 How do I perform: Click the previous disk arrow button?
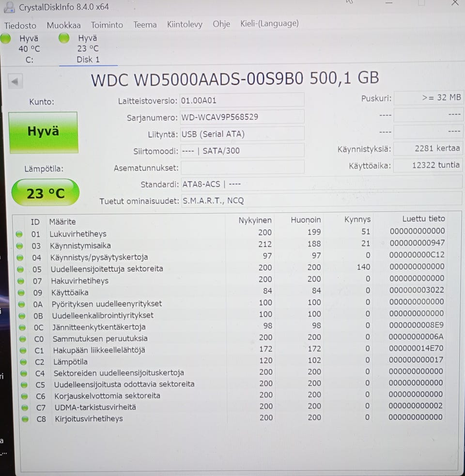[15, 81]
